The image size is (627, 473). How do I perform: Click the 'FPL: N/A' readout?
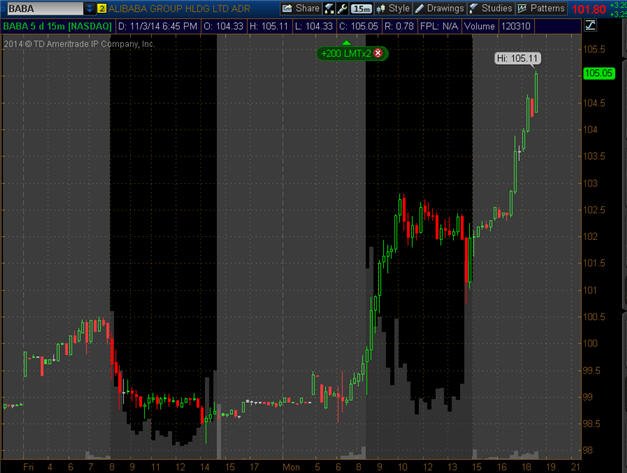point(439,26)
